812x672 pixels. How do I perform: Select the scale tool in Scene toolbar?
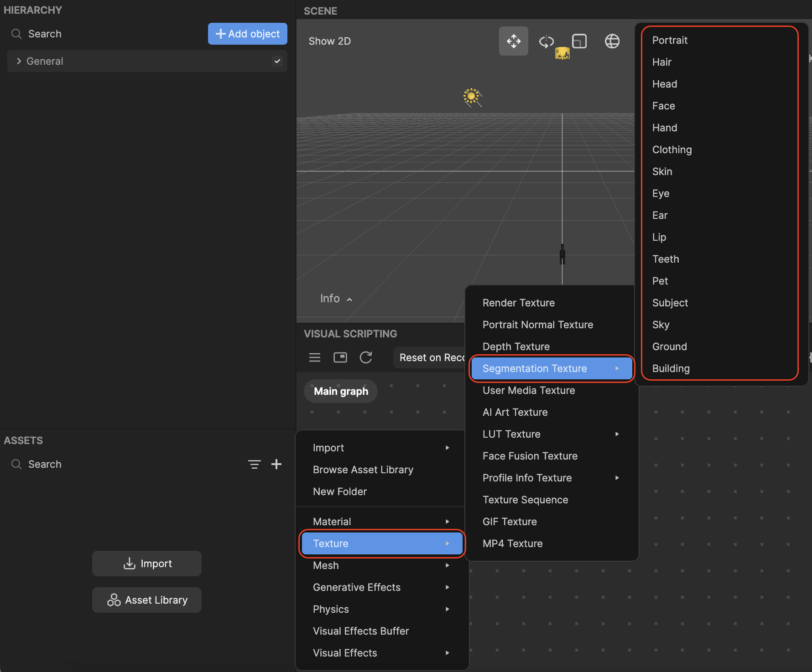[x=579, y=41]
